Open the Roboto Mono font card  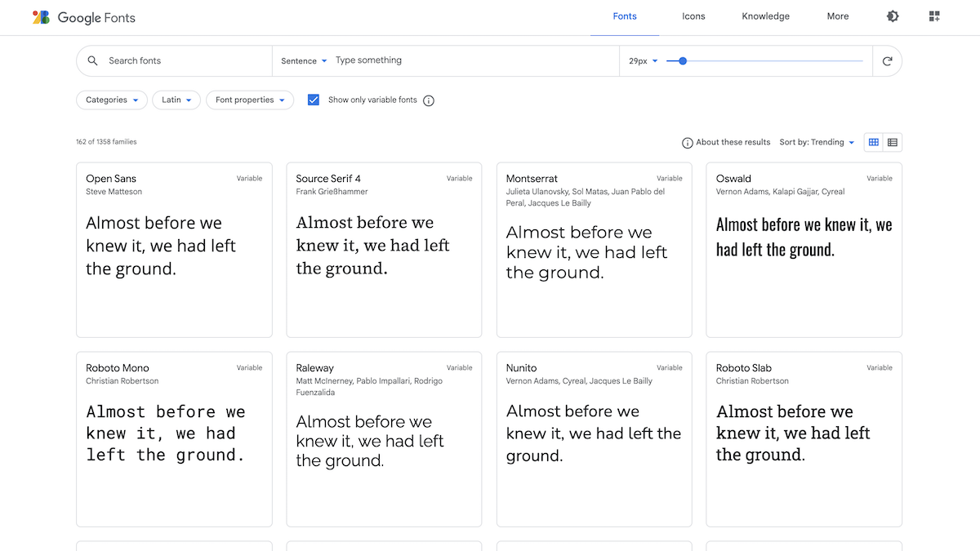(174, 439)
